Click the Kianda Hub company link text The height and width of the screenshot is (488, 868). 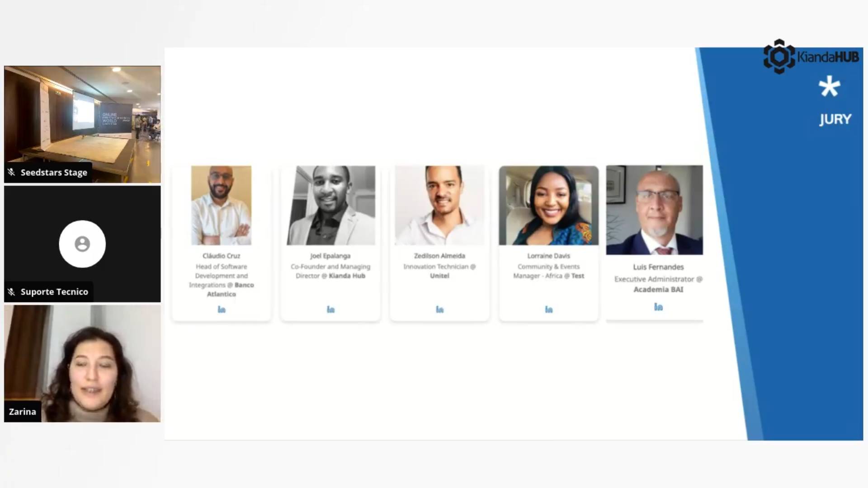[347, 276]
